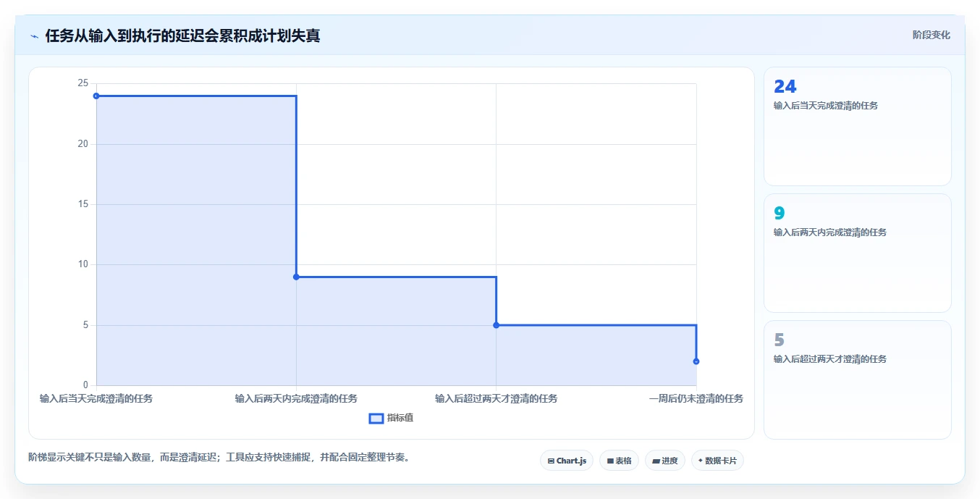Click card caption 输入后两天内完成澄清的任务
This screenshot has width=980, height=499.
click(830, 232)
